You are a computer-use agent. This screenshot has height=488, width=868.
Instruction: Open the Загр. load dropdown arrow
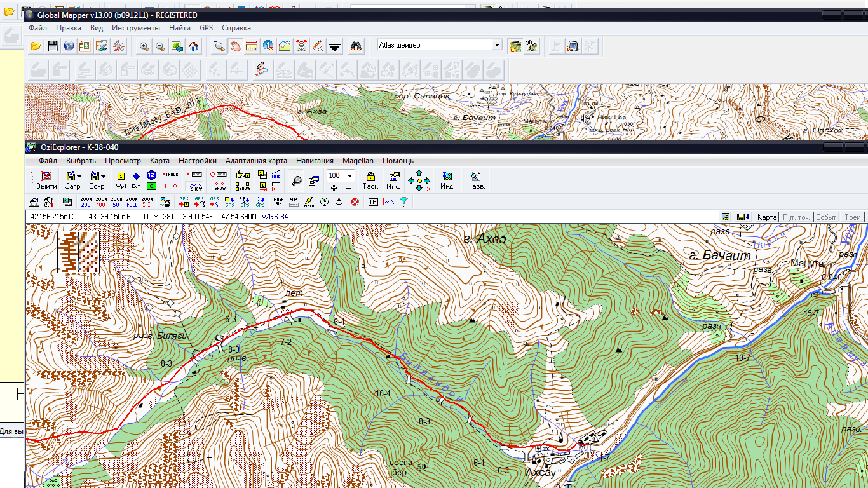pos(79,176)
